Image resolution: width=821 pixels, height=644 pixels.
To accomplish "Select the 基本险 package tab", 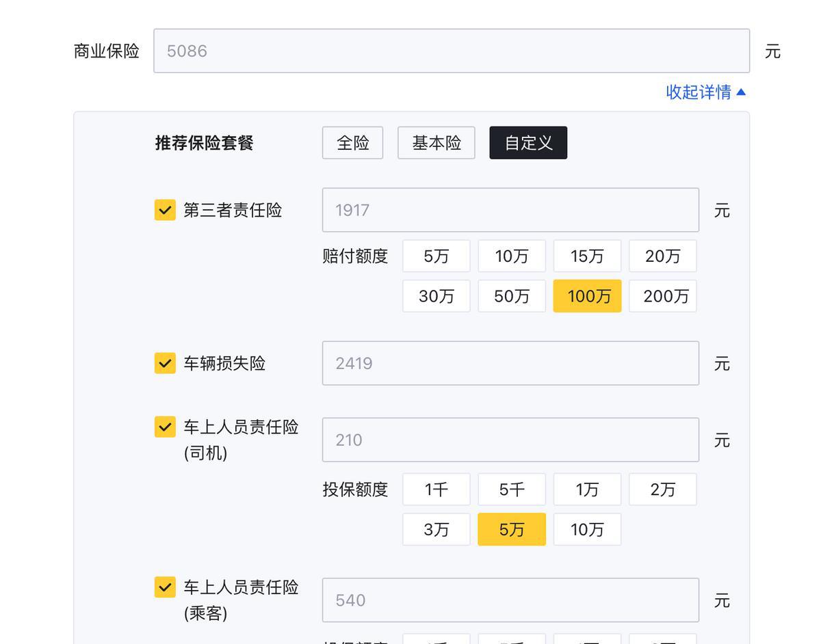I will coord(436,143).
